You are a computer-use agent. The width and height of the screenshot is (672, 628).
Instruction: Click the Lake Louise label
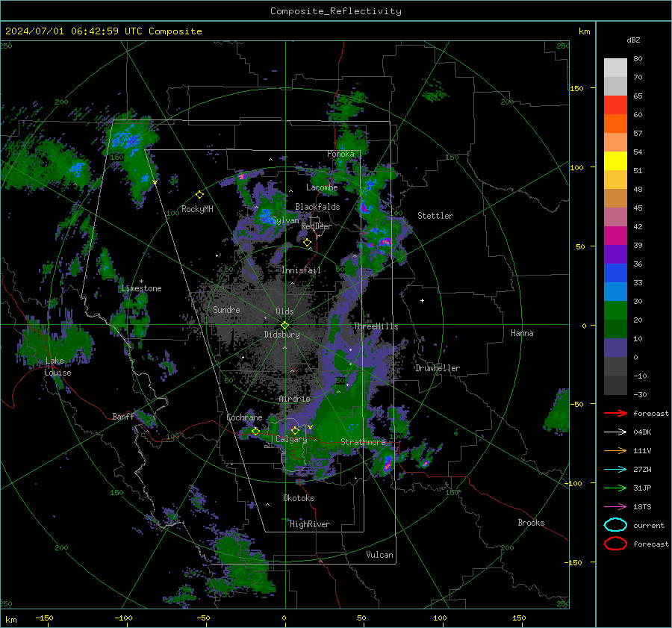(x=57, y=367)
